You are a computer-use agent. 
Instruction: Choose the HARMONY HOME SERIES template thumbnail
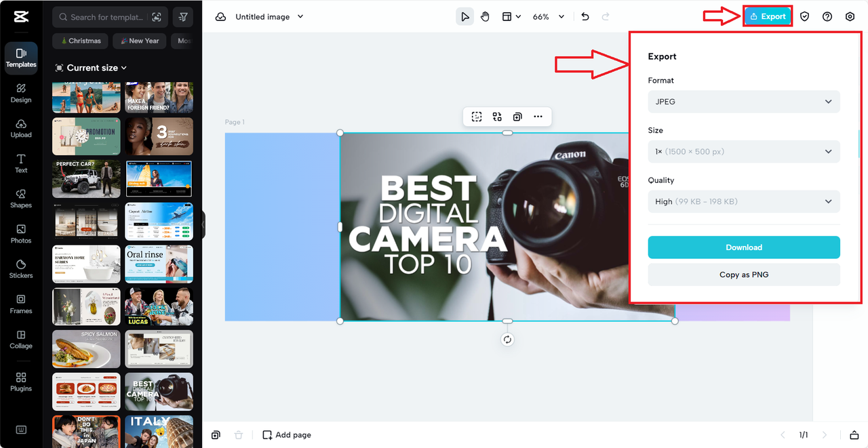pos(86,264)
